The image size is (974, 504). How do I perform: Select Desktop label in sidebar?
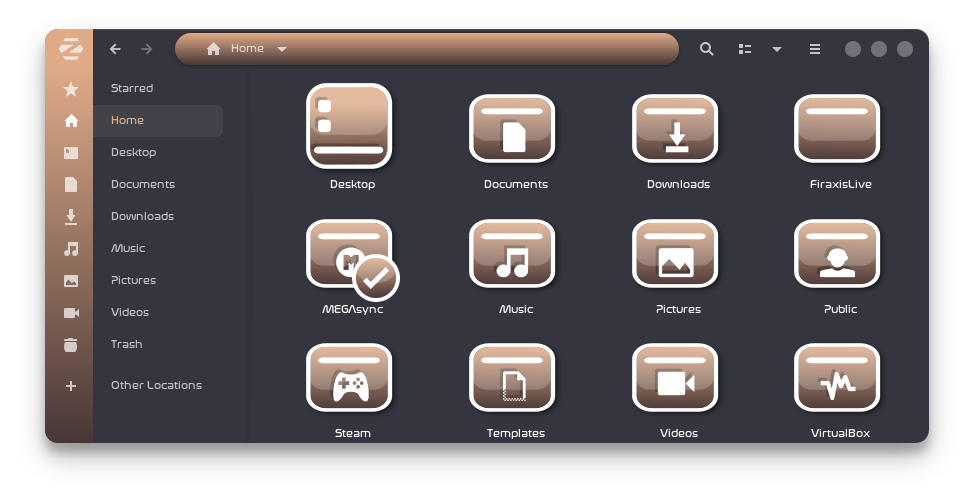[134, 152]
